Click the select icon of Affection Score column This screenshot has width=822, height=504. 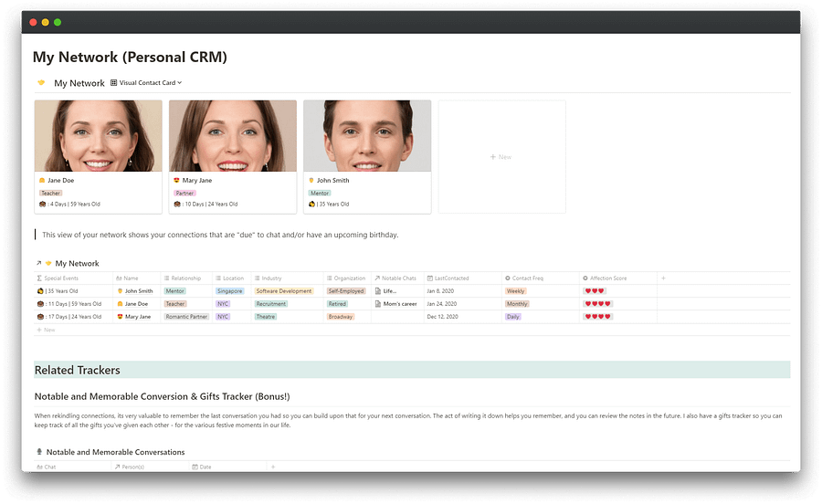585,278
